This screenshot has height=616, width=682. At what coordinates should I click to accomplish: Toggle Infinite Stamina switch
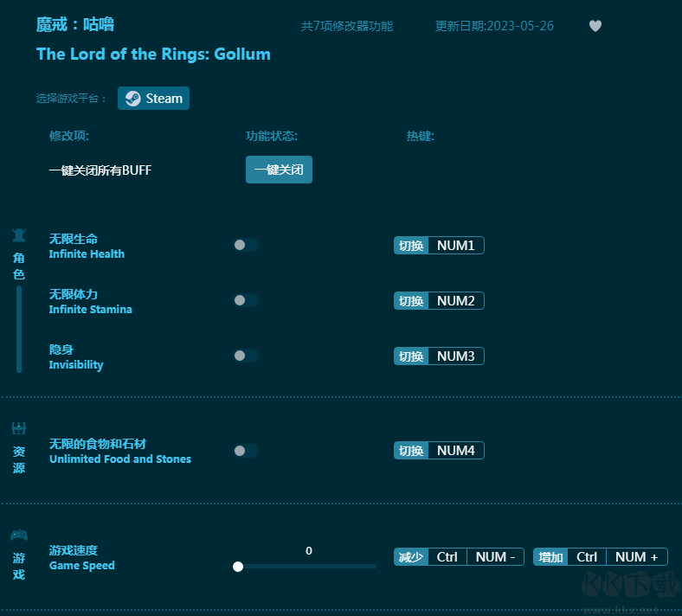(x=246, y=300)
